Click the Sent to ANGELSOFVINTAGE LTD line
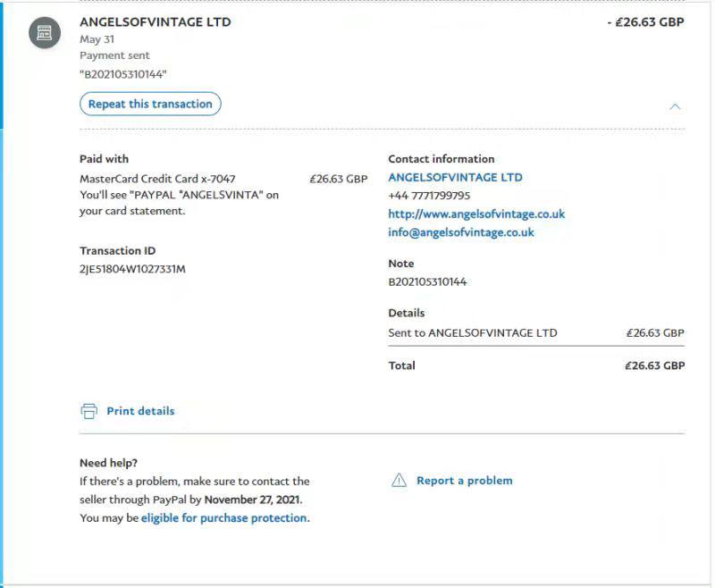The width and height of the screenshot is (715, 588). (472, 333)
